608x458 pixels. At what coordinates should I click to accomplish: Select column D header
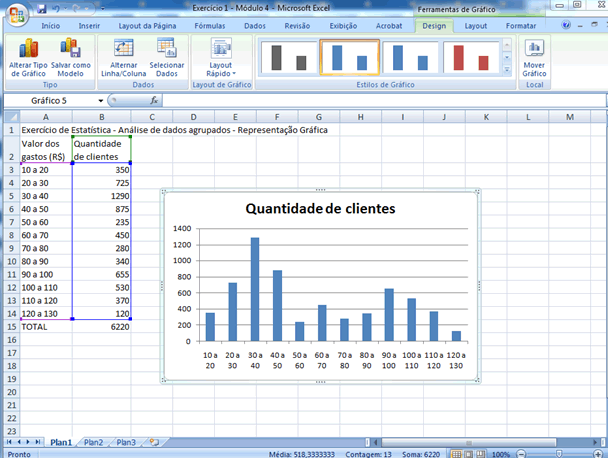tap(191, 117)
